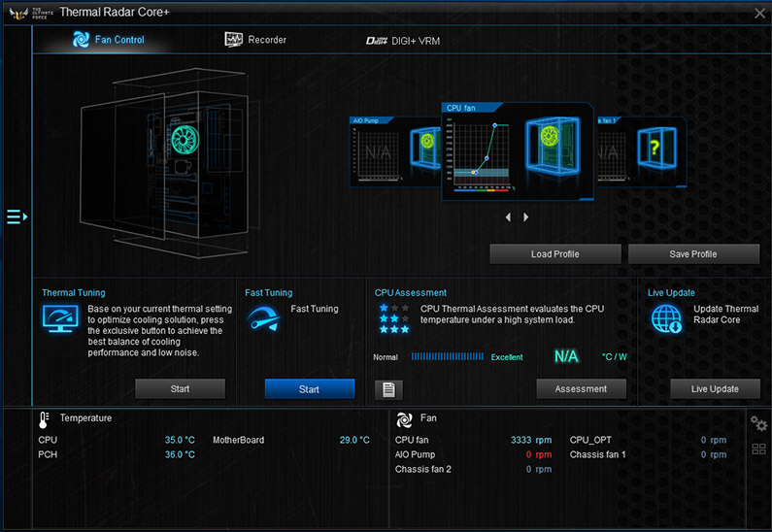Image resolution: width=772 pixels, height=532 pixels.
Task: Click the grid layout icon below the gear
Action: point(758,449)
